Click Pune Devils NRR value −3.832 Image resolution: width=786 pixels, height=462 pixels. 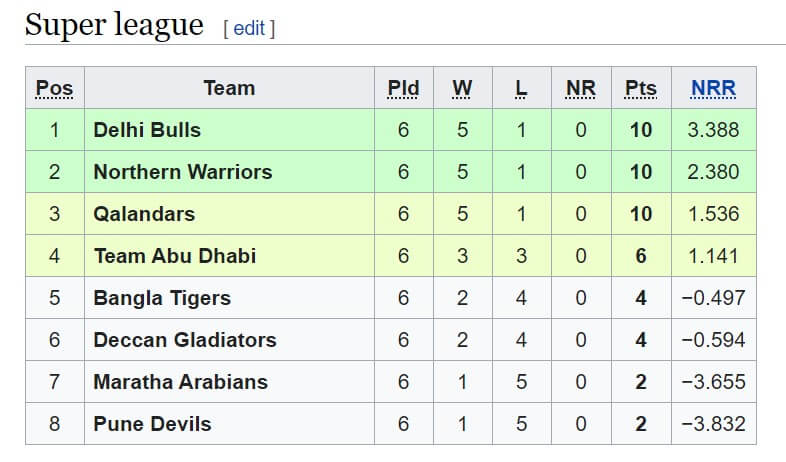(x=713, y=424)
